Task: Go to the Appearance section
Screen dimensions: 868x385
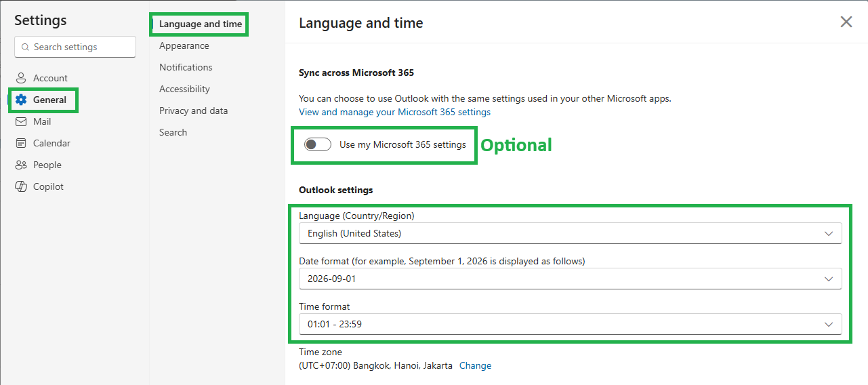Action: (x=184, y=45)
